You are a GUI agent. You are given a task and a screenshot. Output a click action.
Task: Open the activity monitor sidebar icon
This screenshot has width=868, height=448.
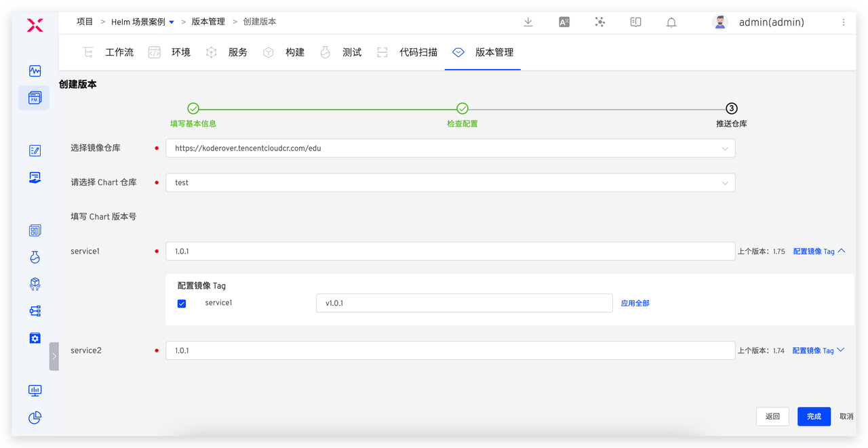point(35,70)
